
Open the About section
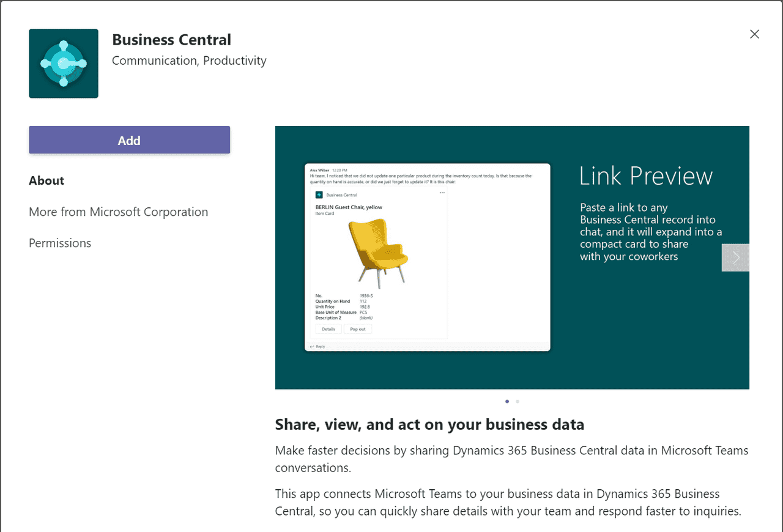[x=46, y=180]
